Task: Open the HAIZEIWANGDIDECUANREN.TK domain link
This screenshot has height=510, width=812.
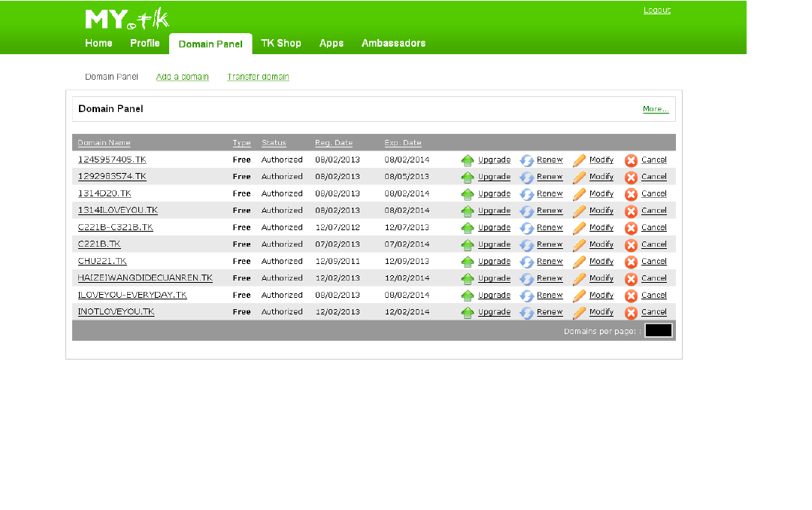Action: tap(145, 278)
